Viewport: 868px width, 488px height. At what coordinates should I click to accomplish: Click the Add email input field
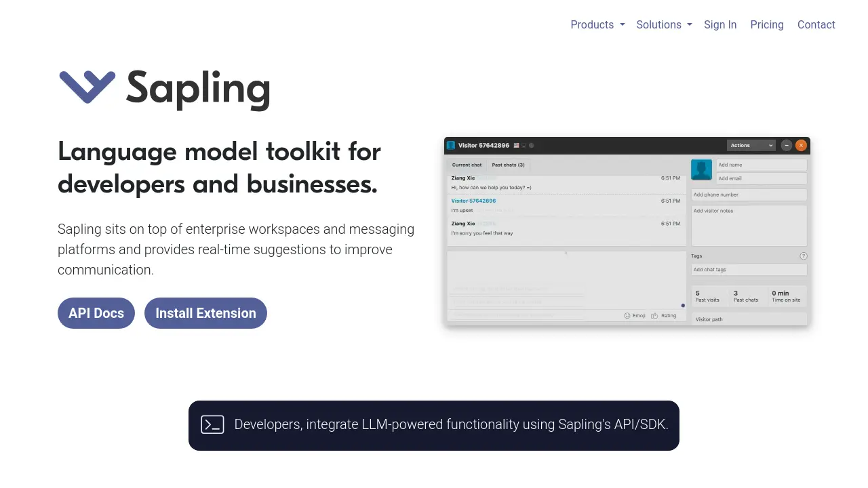click(x=761, y=179)
